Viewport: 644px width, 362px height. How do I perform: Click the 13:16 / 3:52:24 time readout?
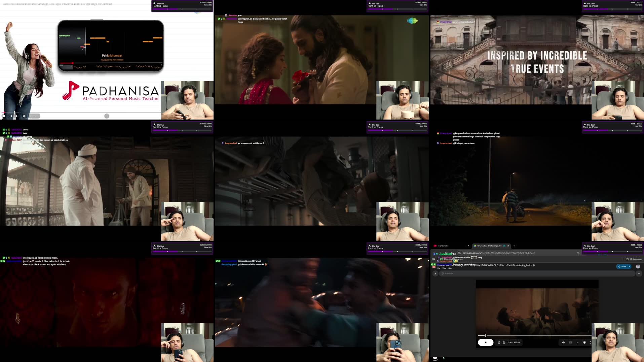click(514, 342)
